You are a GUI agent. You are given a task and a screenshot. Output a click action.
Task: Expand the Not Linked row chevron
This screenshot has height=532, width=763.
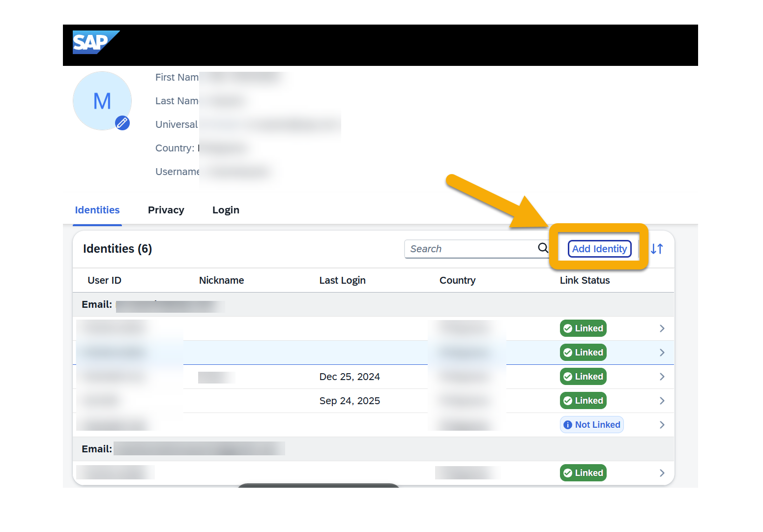[x=662, y=425]
